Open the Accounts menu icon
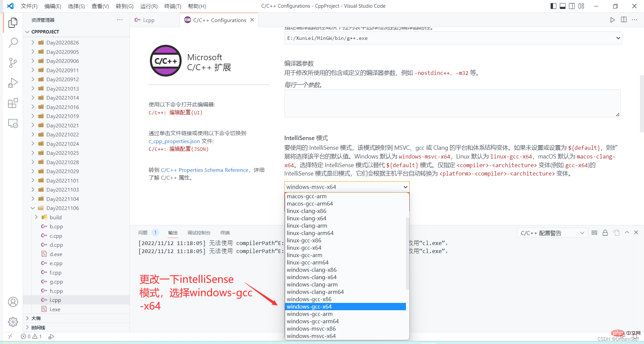644x344 pixels. point(13,302)
